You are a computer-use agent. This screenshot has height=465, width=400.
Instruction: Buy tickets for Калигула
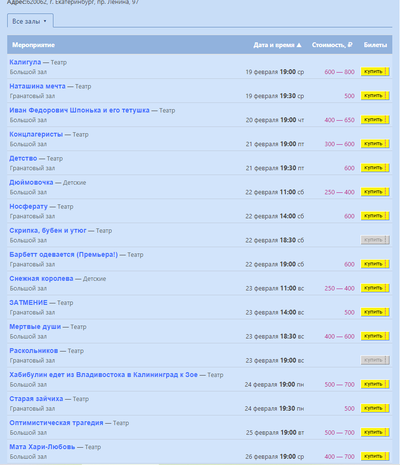tap(375, 72)
